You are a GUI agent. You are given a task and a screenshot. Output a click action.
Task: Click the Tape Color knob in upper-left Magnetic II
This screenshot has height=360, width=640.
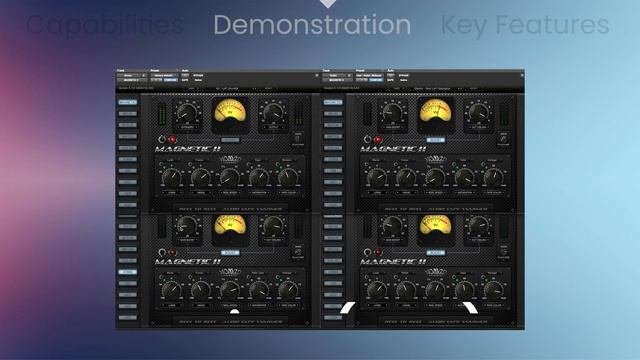(x=288, y=177)
